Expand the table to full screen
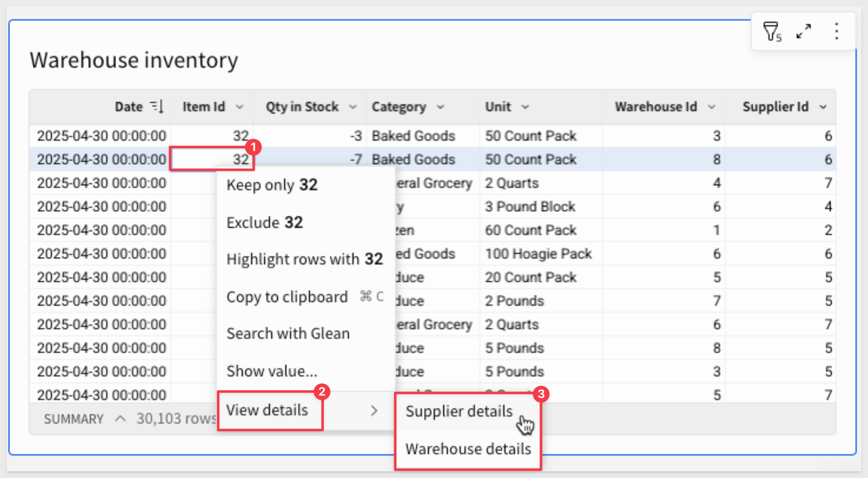The image size is (868, 478). 803,32
